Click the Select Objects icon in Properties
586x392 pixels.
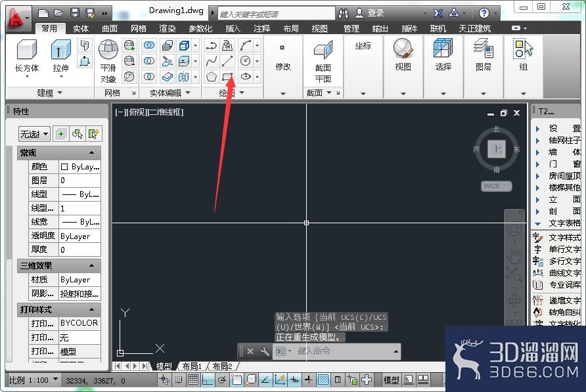click(x=77, y=134)
